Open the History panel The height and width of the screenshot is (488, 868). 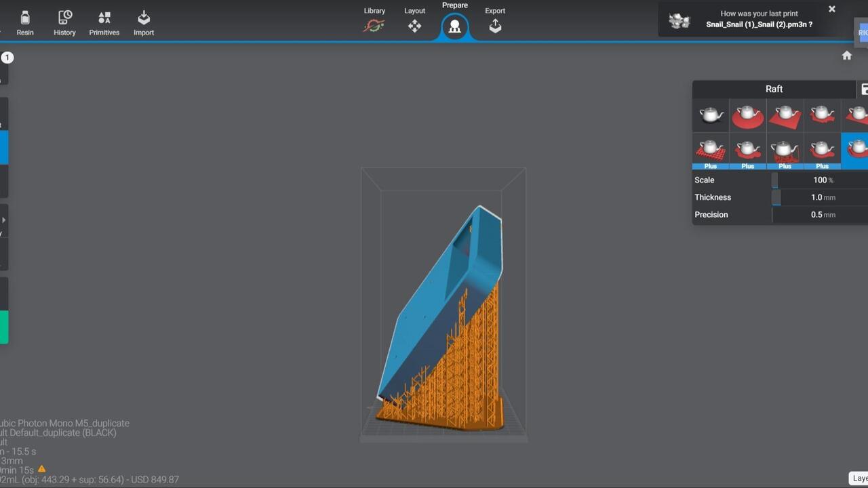click(x=64, y=23)
